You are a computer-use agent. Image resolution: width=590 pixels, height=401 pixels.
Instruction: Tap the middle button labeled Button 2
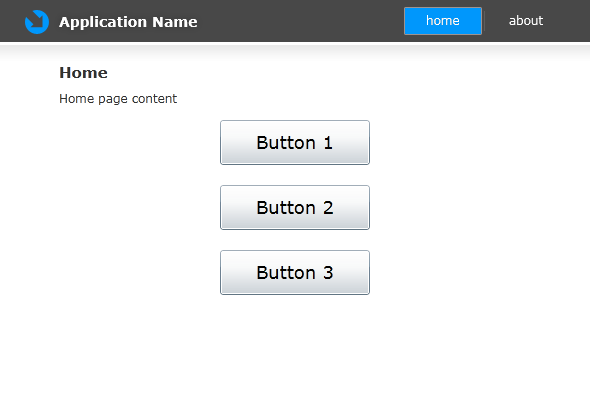[x=295, y=208]
